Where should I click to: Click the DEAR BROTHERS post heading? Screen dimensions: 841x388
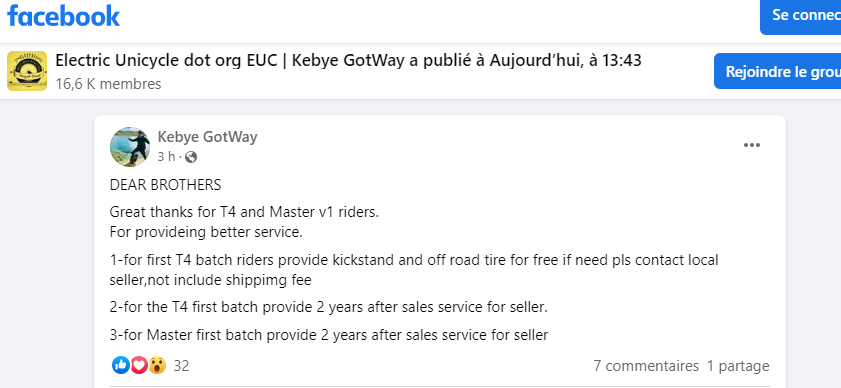click(x=165, y=185)
